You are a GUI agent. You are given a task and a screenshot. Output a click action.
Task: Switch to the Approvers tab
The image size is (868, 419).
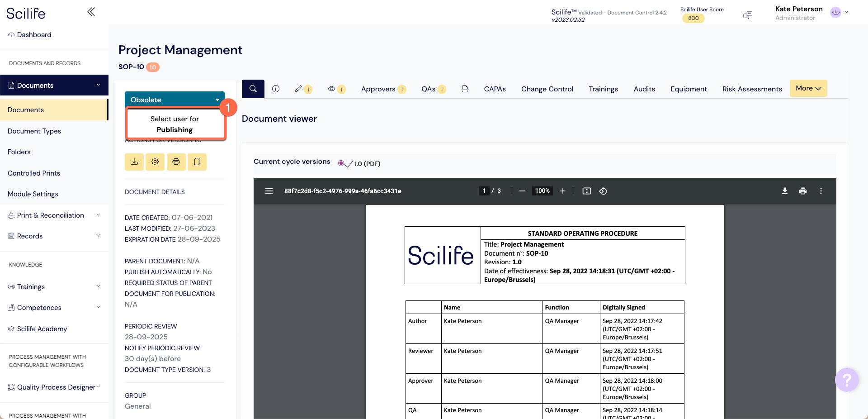tap(383, 89)
